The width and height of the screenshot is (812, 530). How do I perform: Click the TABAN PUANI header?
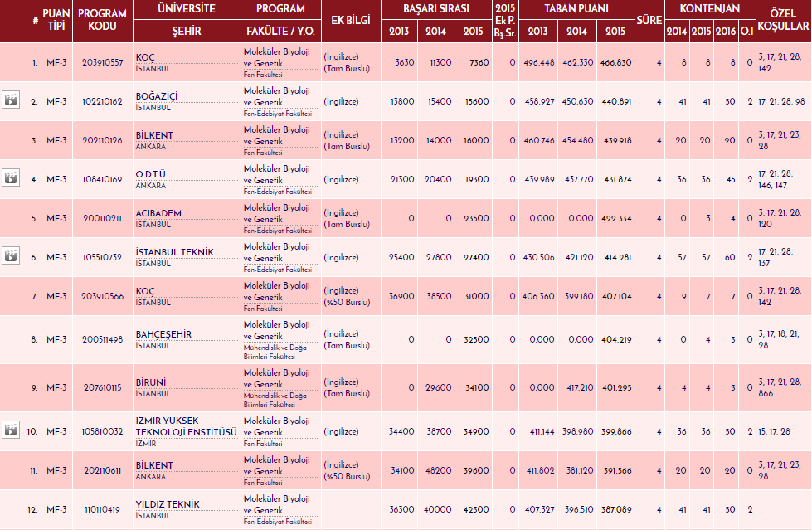pos(576,9)
